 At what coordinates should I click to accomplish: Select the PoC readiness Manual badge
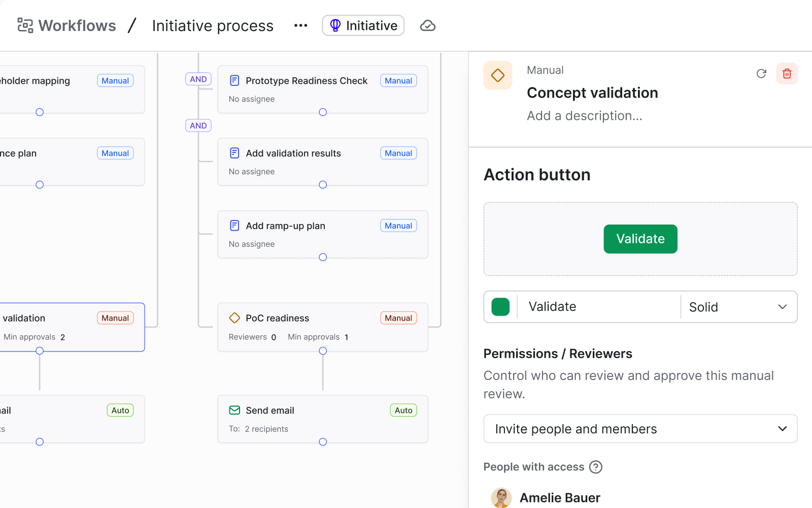398,318
